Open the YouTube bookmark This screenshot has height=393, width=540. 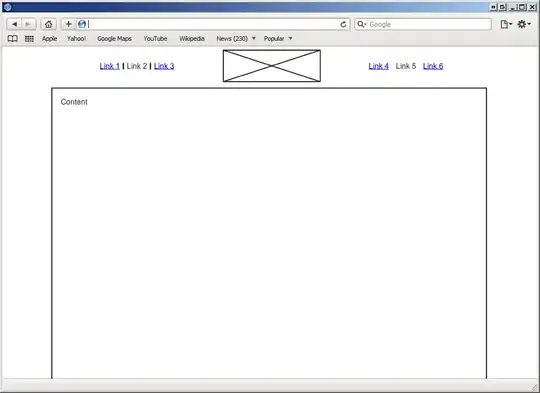[x=155, y=39]
